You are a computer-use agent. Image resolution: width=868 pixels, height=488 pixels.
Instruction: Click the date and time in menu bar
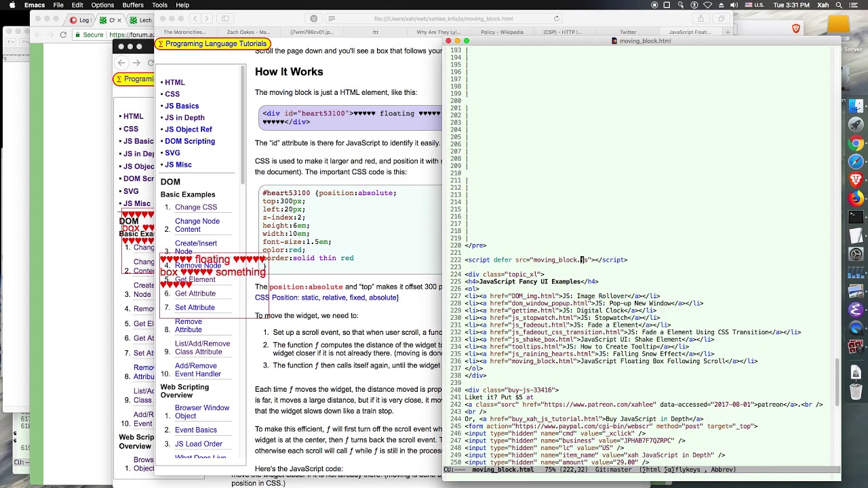point(791,5)
